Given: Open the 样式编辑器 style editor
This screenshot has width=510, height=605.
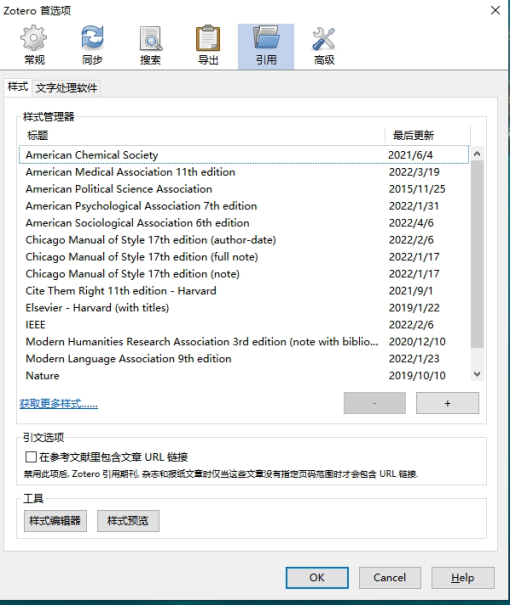Looking at the screenshot, I should tap(55, 521).
